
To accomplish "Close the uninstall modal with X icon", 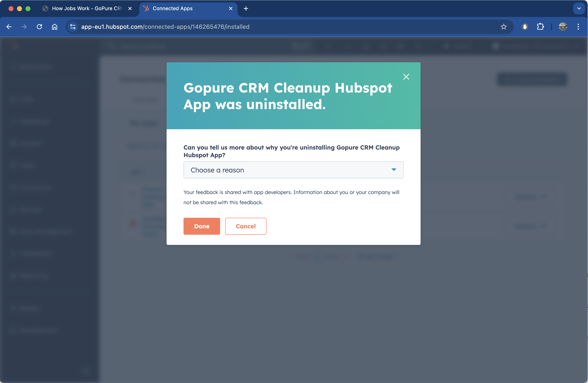I will (406, 77).
